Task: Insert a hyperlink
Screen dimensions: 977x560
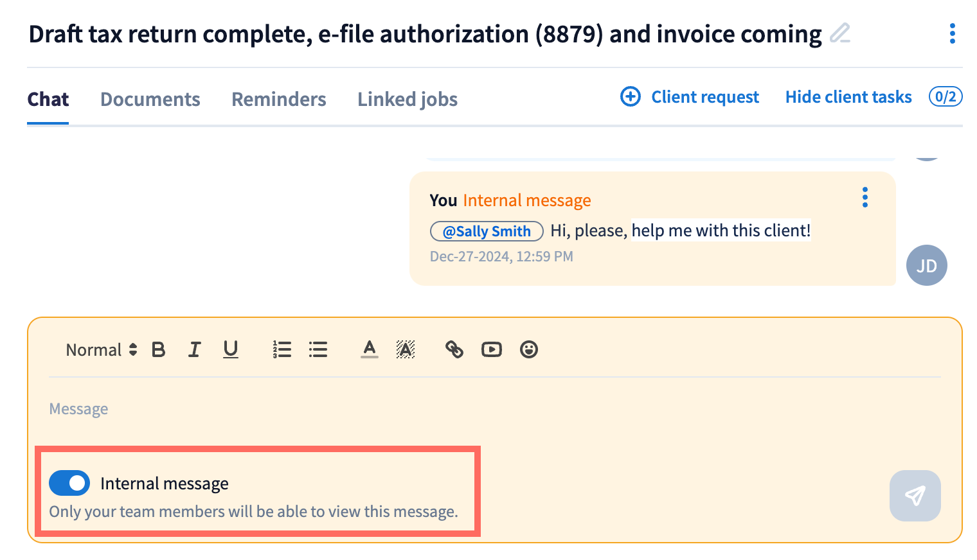Action: click(x=454, y=349)
